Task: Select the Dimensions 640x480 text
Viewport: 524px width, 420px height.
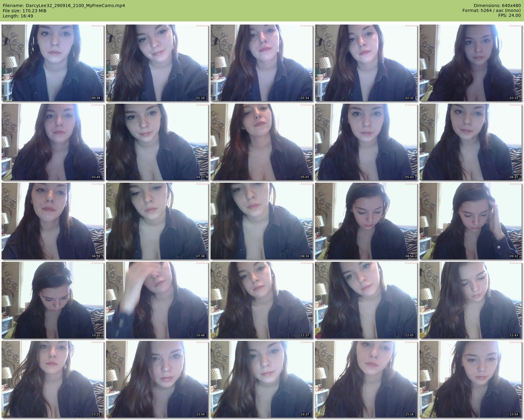Action: 497,6
